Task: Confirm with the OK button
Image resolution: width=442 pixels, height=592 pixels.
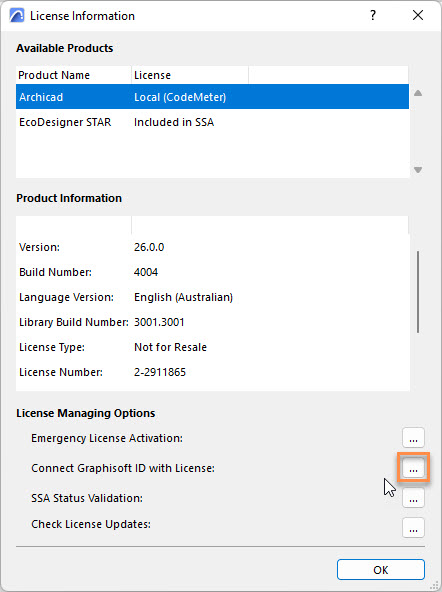Action: [380, 570]
